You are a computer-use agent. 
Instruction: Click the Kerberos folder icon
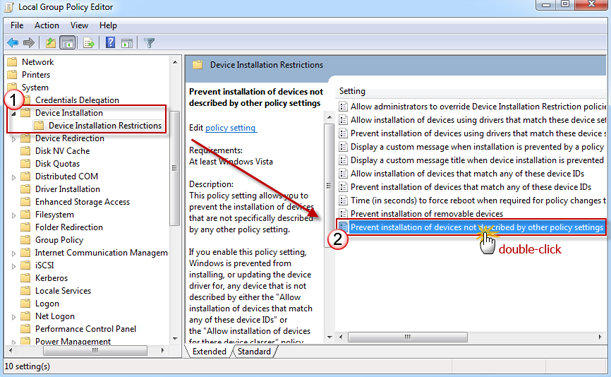(25, 278)
